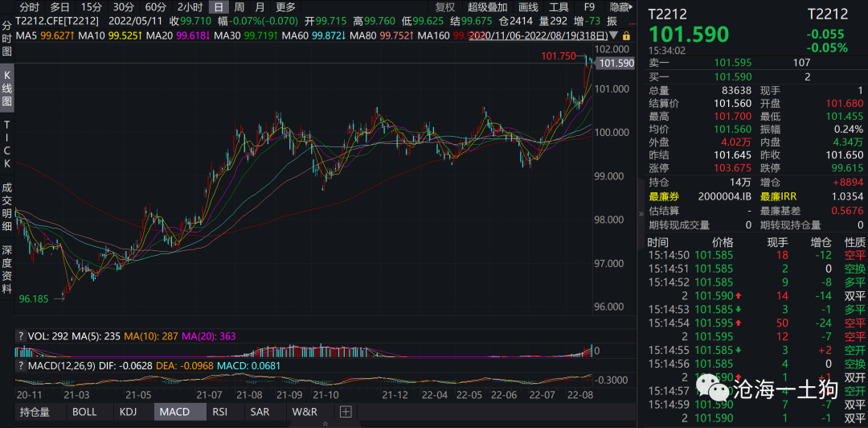Open the 更多 more periods menu

point(285,7)
